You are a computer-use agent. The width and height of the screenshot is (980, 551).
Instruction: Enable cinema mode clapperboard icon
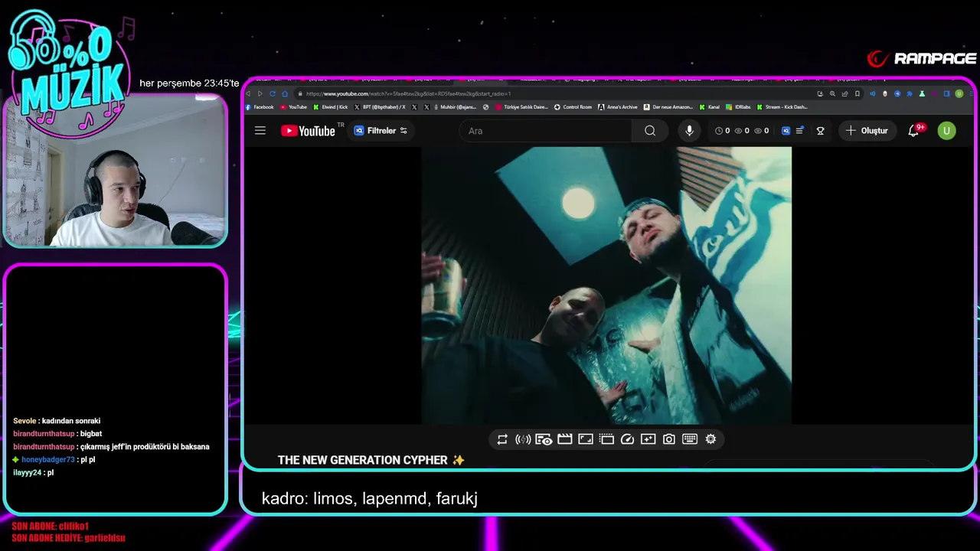[565, 439]
